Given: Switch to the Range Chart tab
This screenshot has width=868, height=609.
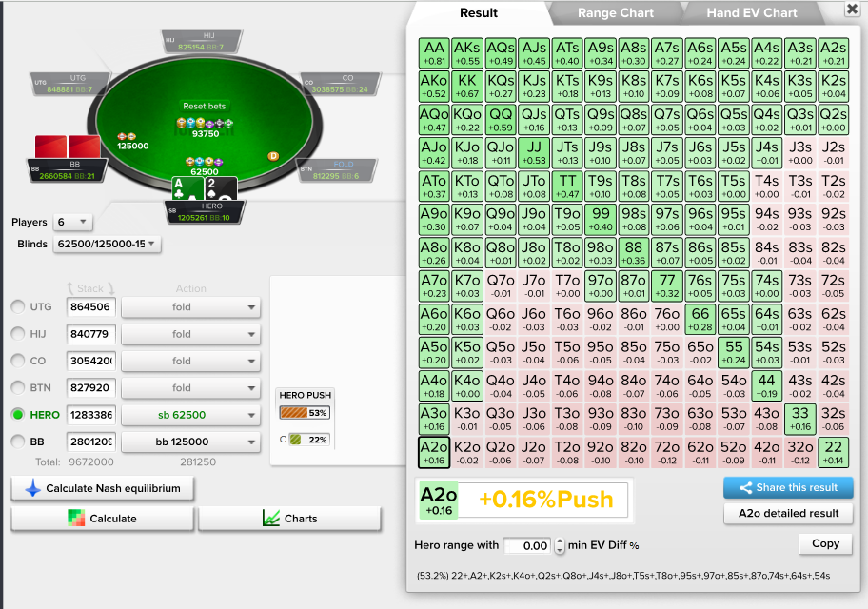Looking at the screenshot, I should click(x=616, y=12).
